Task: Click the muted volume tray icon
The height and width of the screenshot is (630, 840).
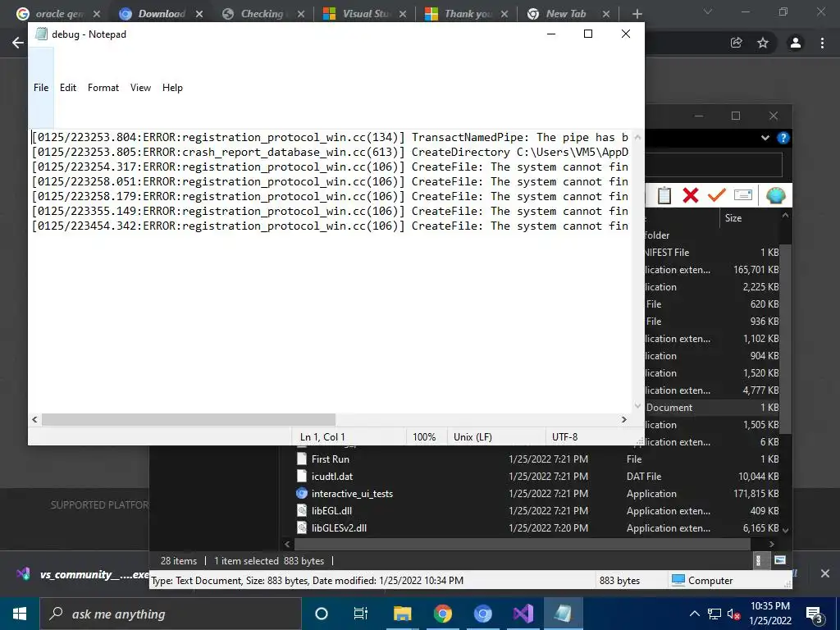Action: (734, 614)
